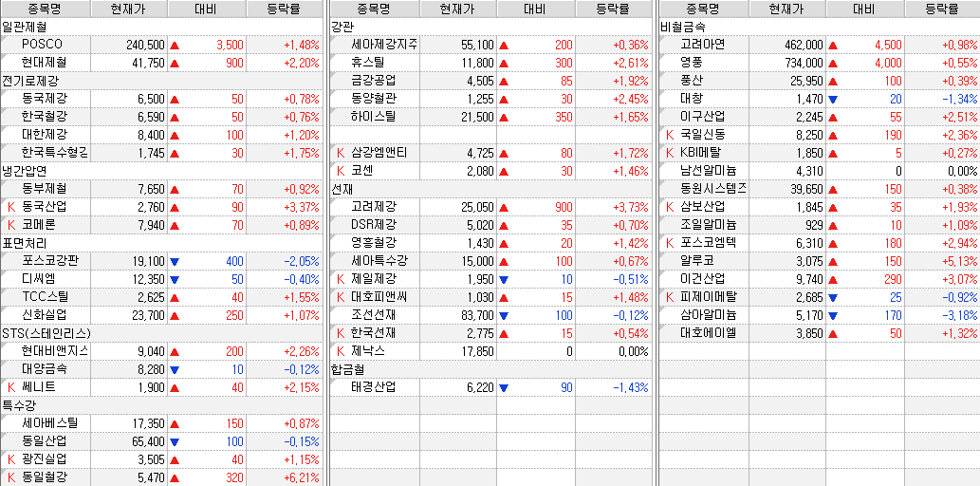This screenshot has height=486, width=980.
Task: Click the 종목명 header above 일관제철
Action: 46,9
